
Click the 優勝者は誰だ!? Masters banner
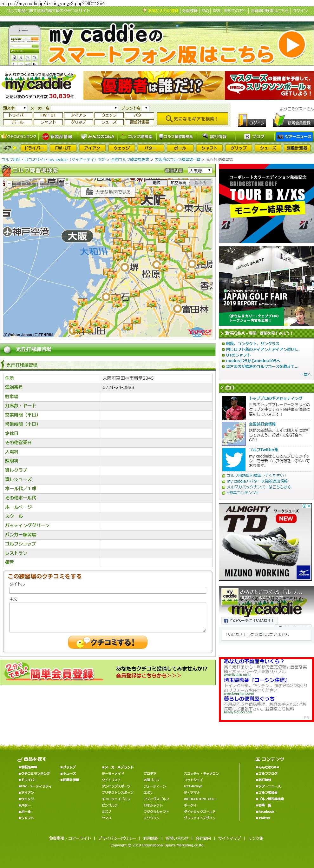tap(199, 85)
